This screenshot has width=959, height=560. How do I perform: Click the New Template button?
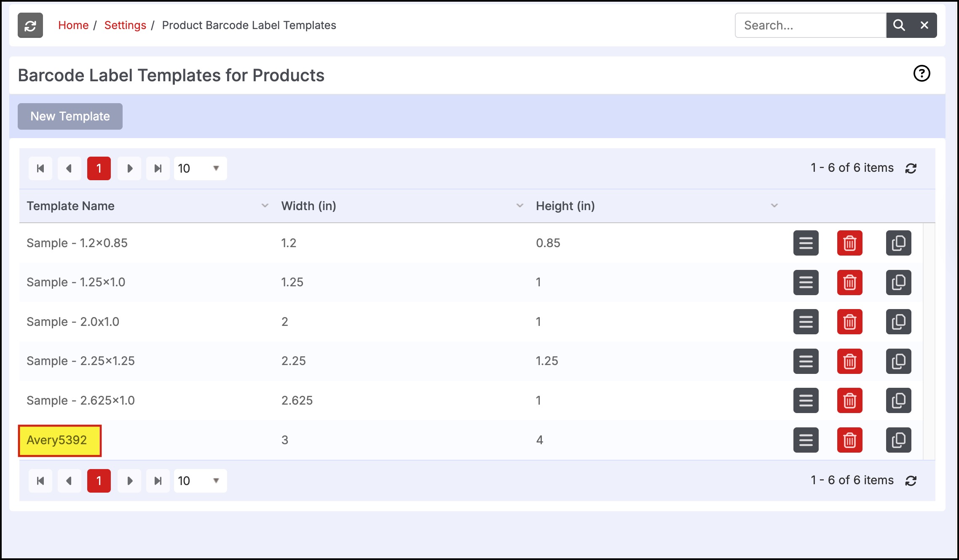70,116
